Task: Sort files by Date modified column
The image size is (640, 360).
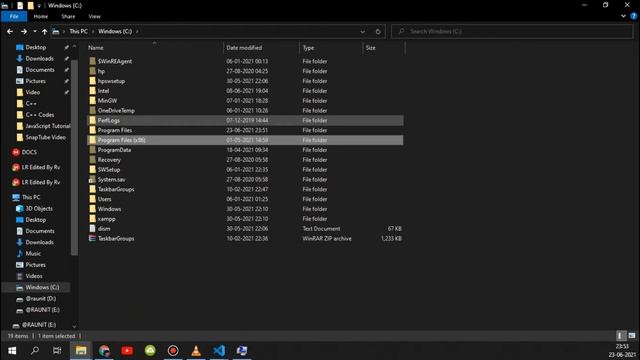Action: pos(261,48)
